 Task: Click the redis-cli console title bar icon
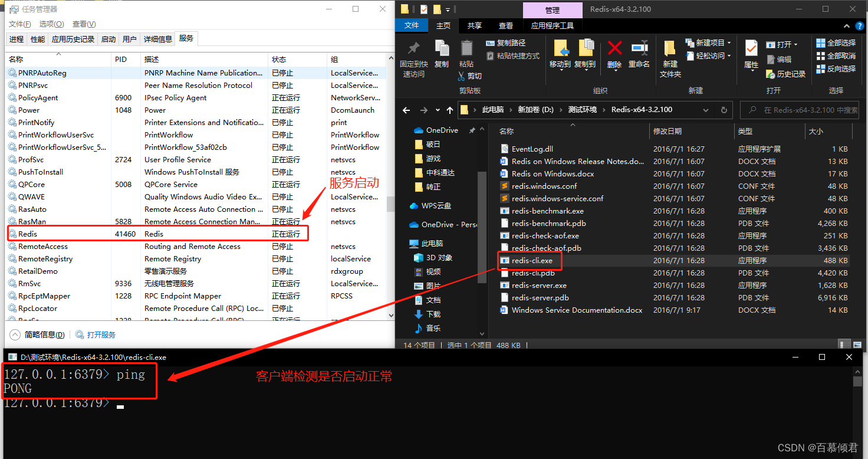pos(12,357)
